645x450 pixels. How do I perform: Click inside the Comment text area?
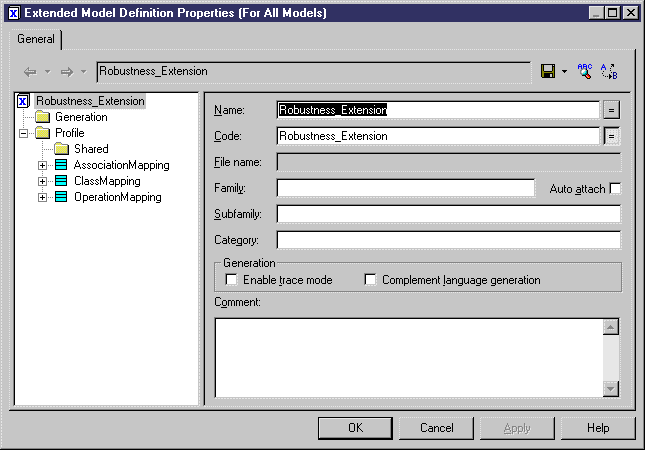[409, 357]
